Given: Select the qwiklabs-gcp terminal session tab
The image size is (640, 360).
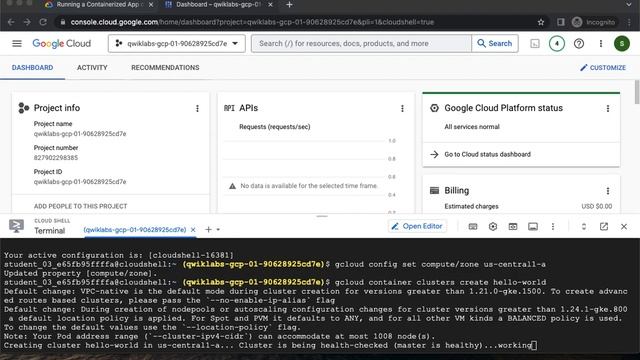Looking at the screenshot, I should pyautogui.click(x=135, y=230).
